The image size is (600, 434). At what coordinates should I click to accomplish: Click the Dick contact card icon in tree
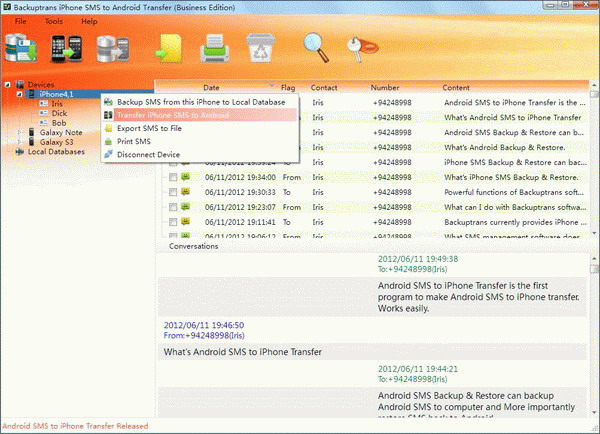click(44, 113)
